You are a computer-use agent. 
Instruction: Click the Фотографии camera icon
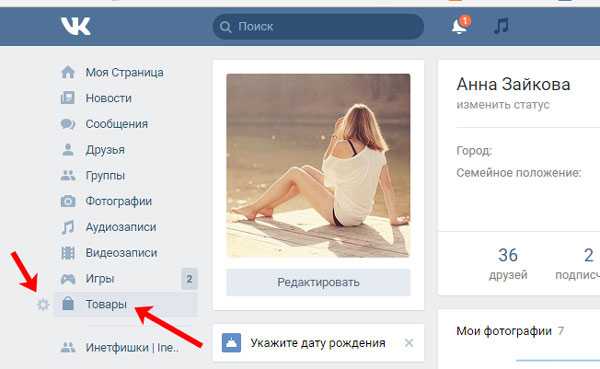(x=68, y=201)
